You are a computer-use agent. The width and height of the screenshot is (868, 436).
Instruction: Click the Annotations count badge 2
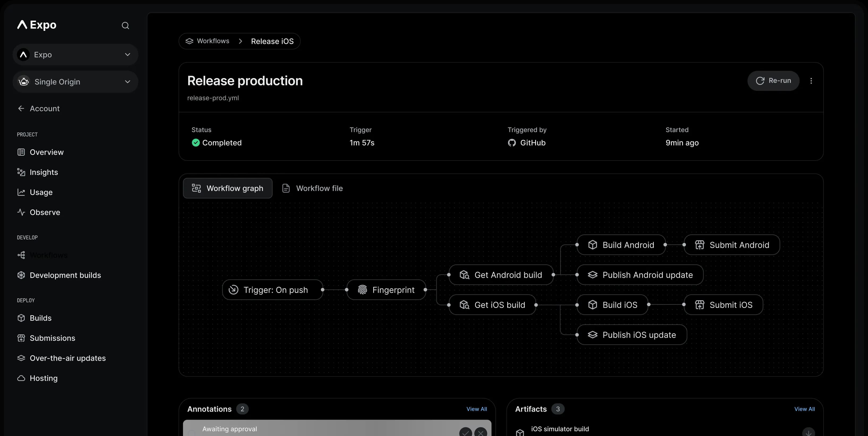click(x=242, y=409)
